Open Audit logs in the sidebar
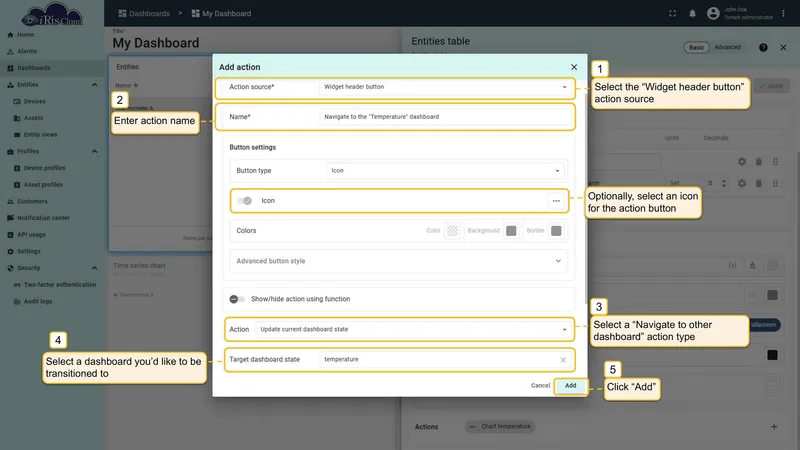 tap(38, 302)
